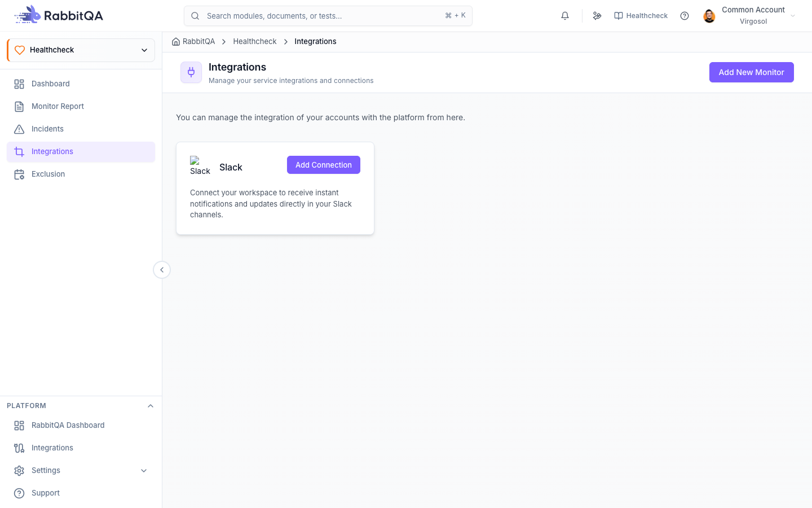Open the account dropdown chevron
This screenshot has height=508, width=812.
[793, 16]
